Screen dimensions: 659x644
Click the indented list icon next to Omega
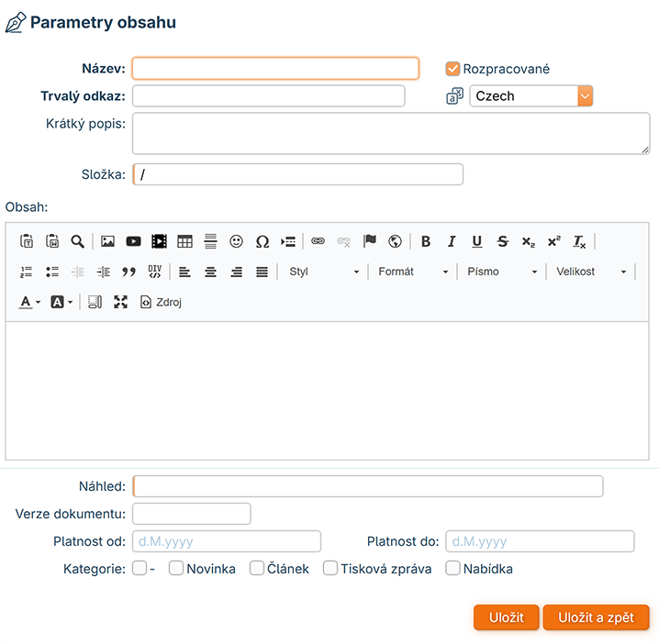point(288,241)
